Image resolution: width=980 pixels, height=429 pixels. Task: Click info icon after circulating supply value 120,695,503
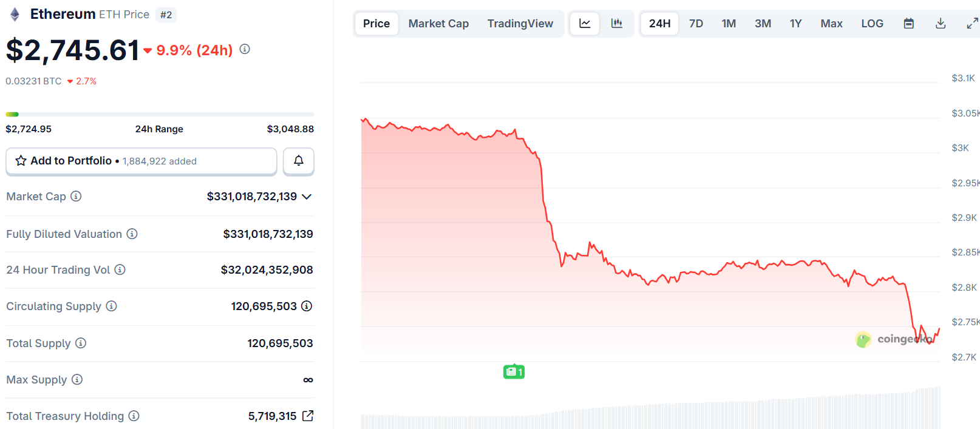307,306
